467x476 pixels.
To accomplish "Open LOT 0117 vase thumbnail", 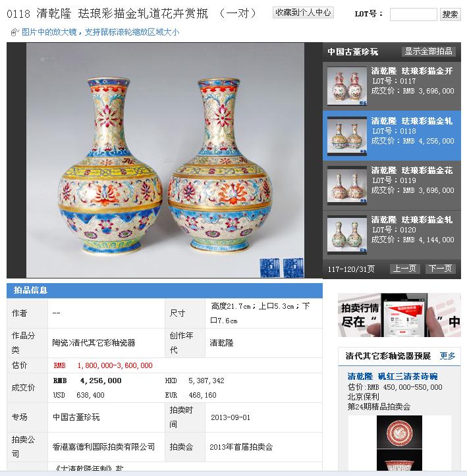I will tap(346, 86).
